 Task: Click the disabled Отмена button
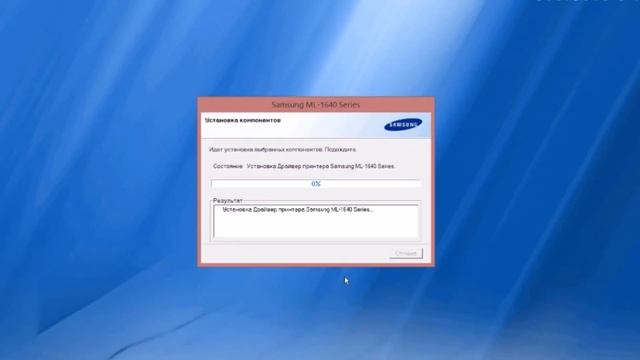pyautogui.click(x=406, y=253)
